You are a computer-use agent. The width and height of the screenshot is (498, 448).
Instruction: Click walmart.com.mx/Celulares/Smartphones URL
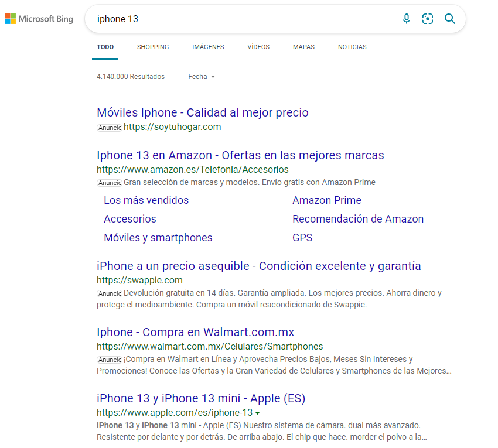tap(210, 347)
